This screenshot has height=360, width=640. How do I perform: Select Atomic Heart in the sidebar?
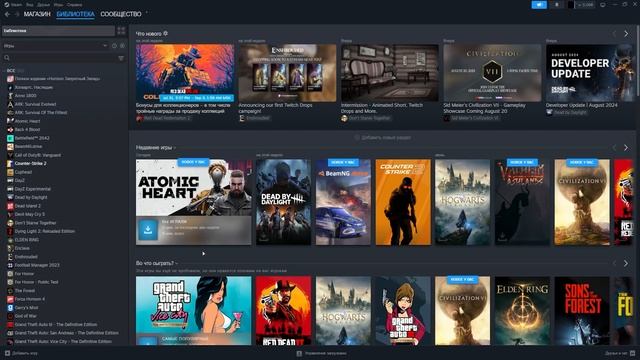[x=27, y=121]
